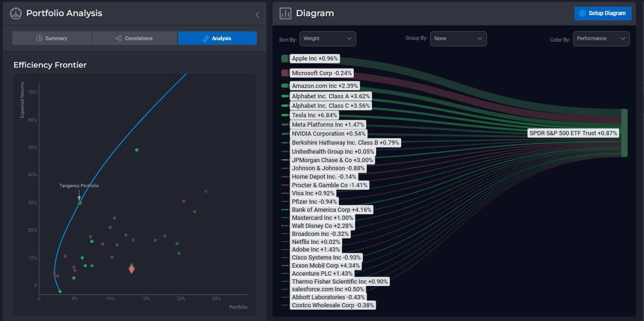
Task: Select the Microsoft Corp red node block
Action: (x=284, y=73)
